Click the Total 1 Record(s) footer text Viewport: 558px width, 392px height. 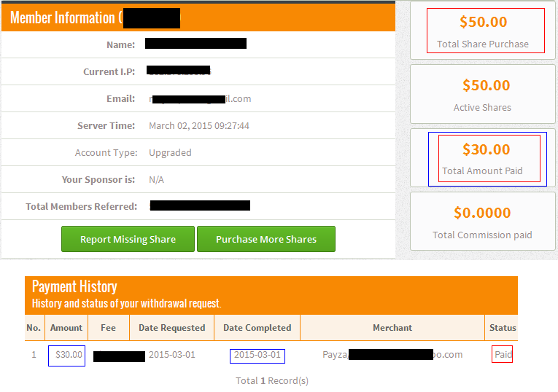pos(272,380)
